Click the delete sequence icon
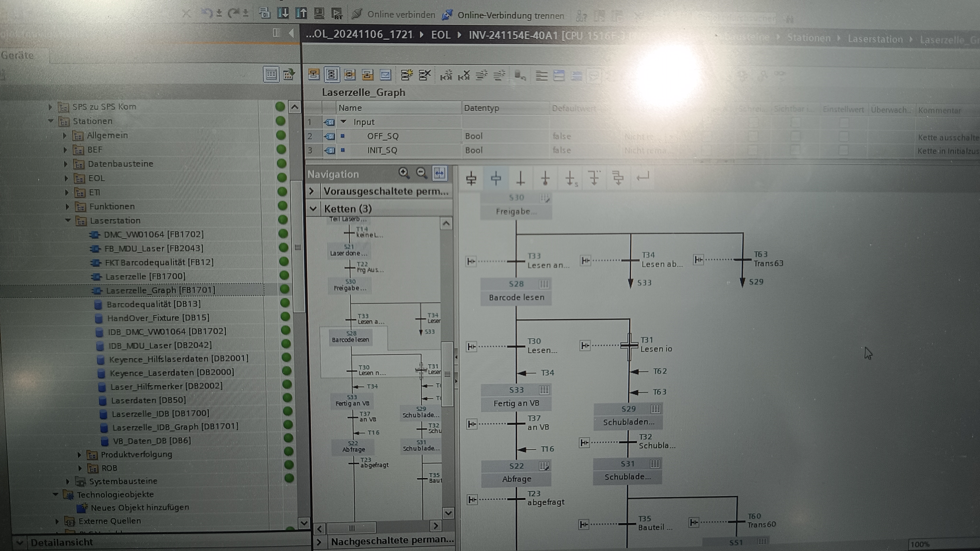This screenshot has height=551, width=980. pos(424,75)
